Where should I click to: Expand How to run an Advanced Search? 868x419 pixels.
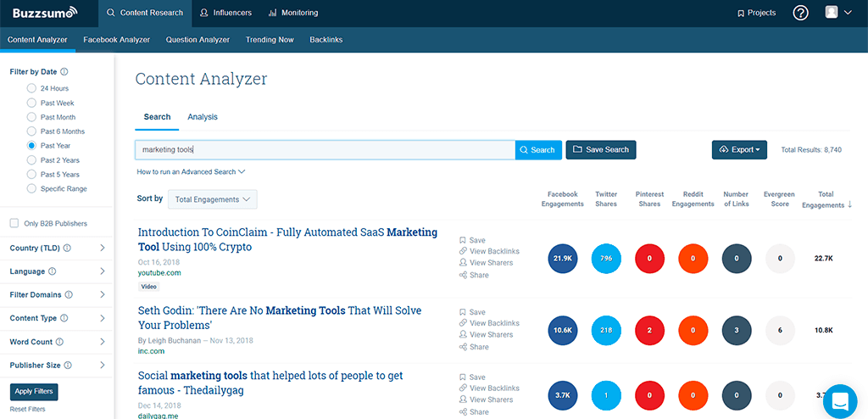click(x=191, y=172)
